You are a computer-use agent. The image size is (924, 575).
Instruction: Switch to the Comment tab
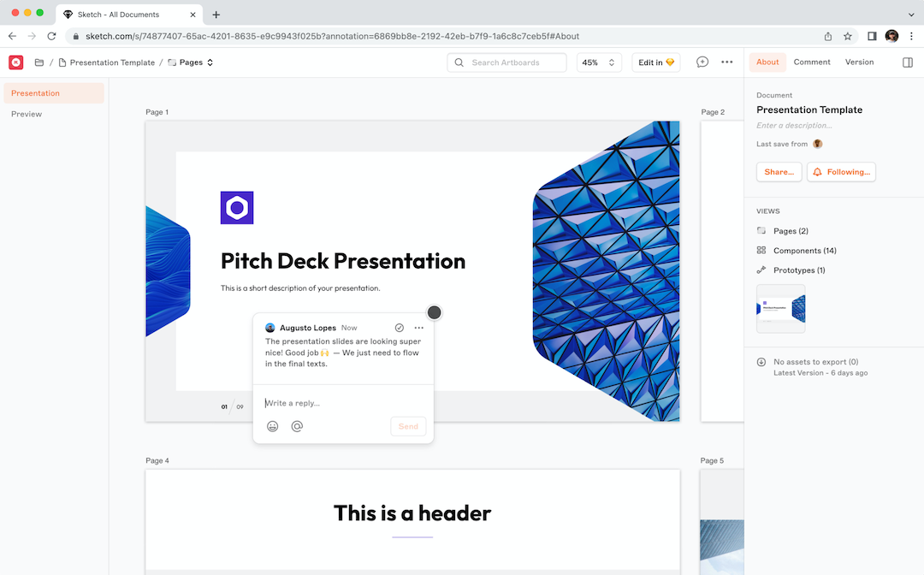tap(811, 62)
